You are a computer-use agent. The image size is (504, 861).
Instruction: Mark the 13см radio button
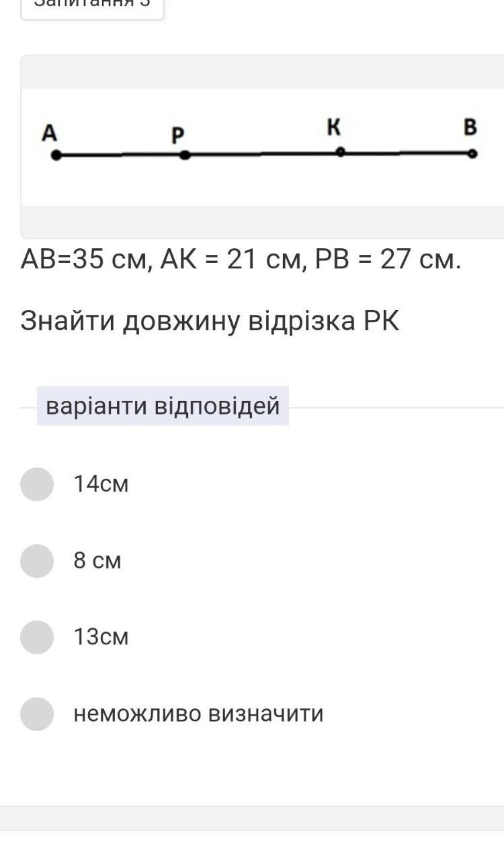click(37, 637)
